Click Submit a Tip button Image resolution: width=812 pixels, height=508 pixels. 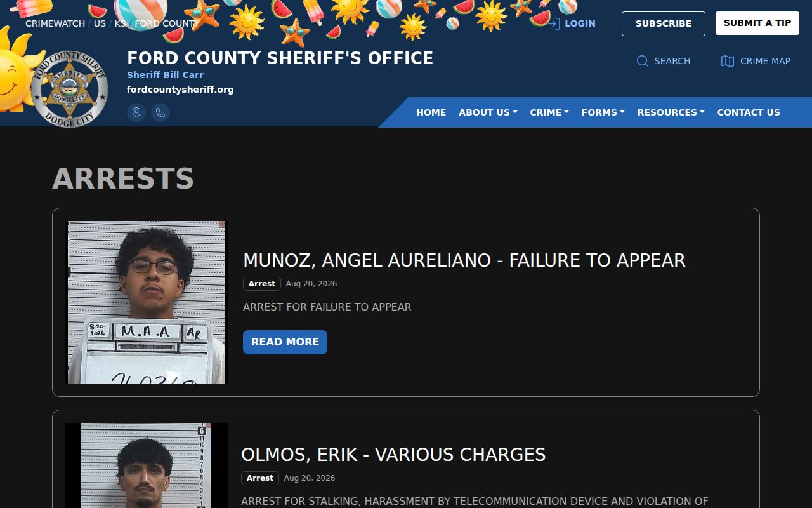[x=757, y=23]
